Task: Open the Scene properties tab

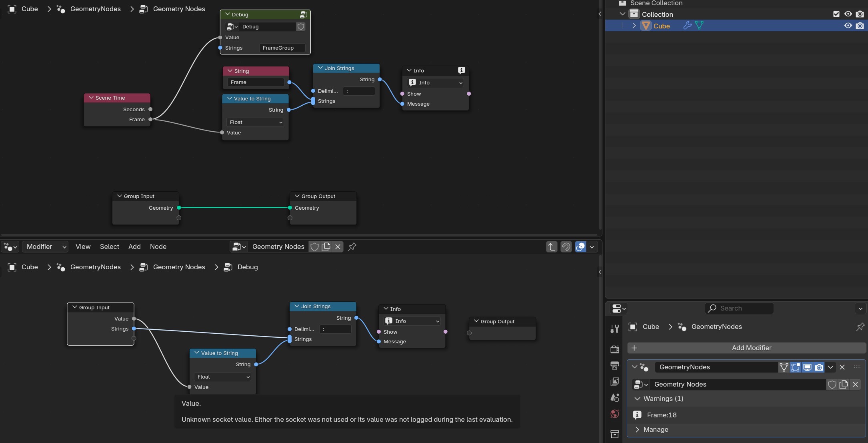Action: click(x=615, y=397)
